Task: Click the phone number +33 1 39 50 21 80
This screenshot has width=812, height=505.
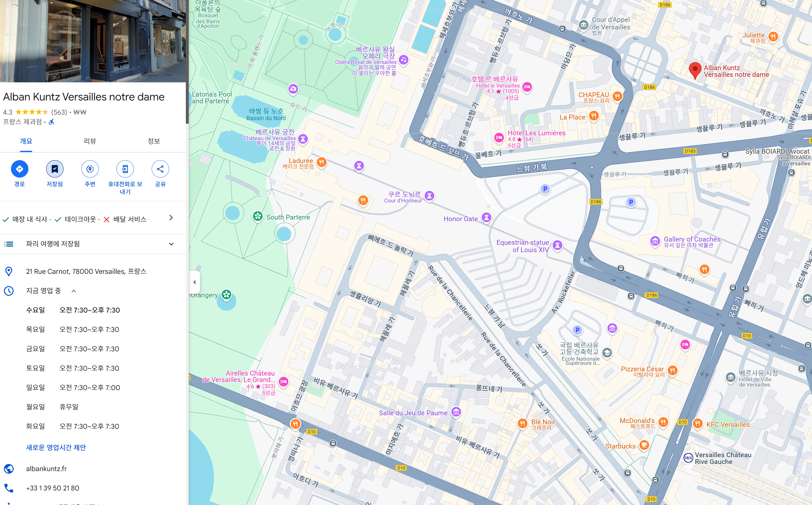Action: 53,488
